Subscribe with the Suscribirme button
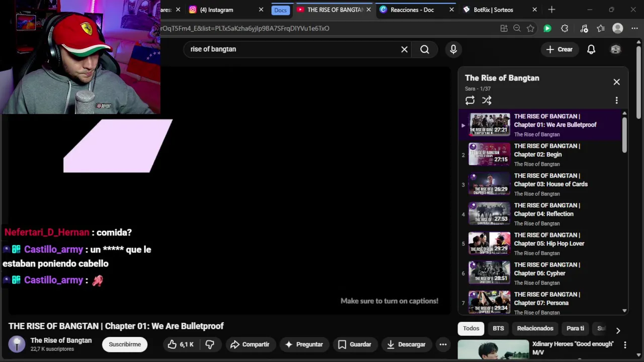Image resolution: width=644 pixels, height=362 pixels. point(125,344)
